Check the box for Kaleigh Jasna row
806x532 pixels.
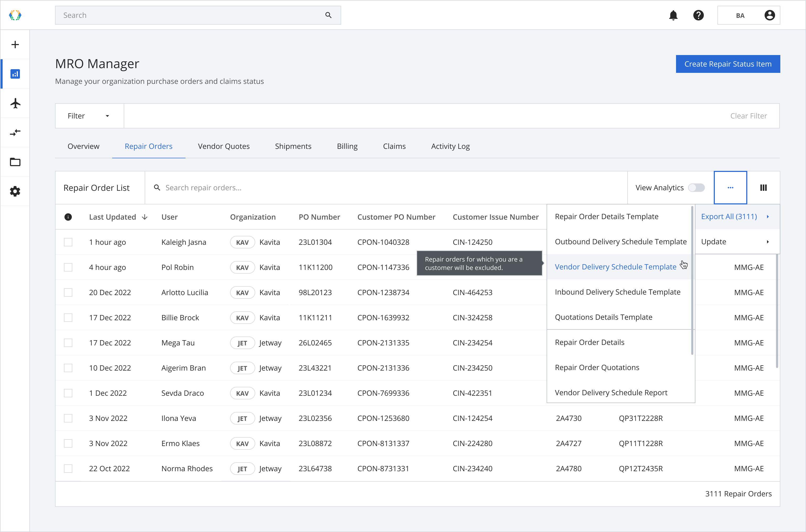(68, 242)
